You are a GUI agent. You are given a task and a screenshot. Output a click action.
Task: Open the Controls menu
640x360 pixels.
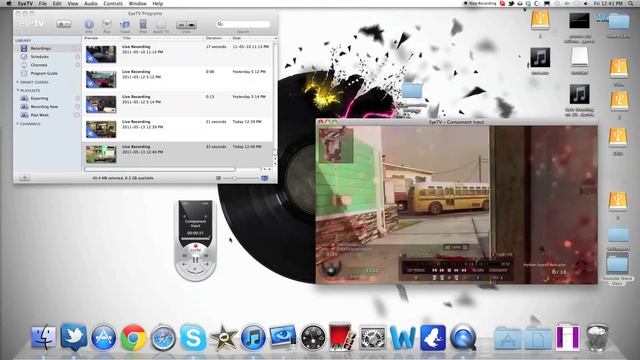pos(113,4)
